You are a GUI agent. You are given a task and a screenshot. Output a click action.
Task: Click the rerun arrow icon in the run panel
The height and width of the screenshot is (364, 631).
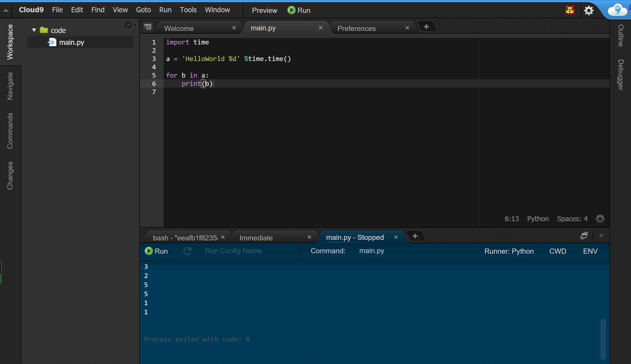[187, 251]
